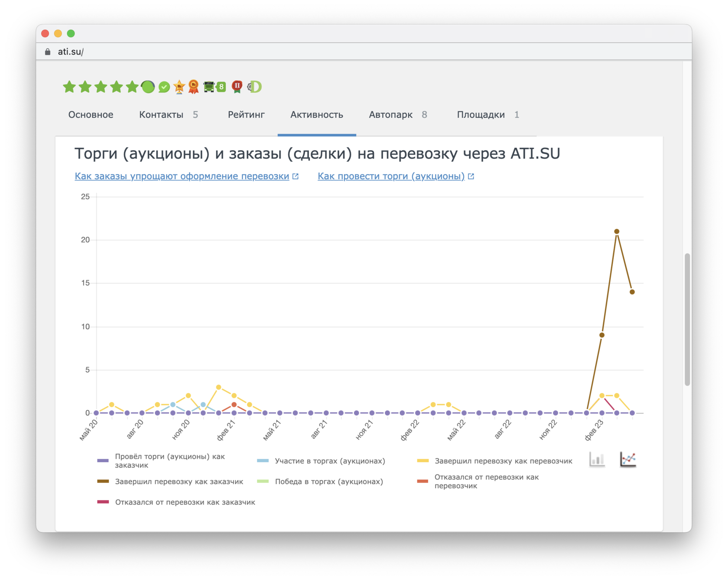Click the chart heading about ATI.SU orders
Screen dimensions: 728x580
317,153
